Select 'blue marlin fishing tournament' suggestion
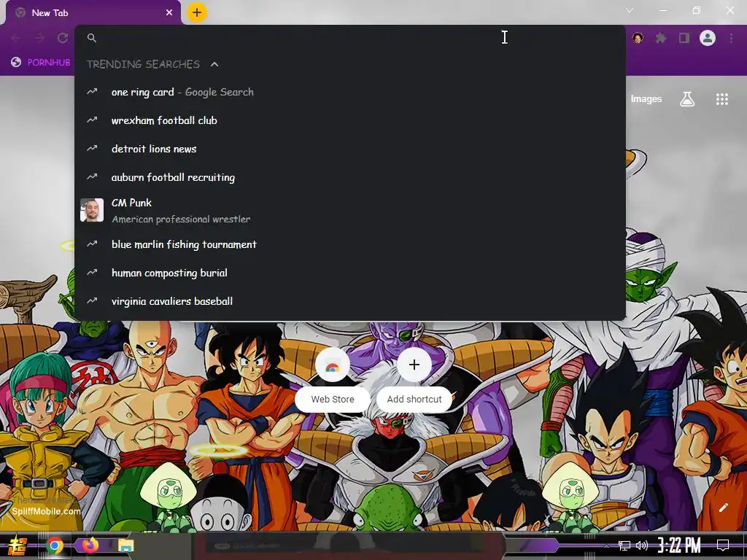747x560 pixels. [x=349, y=244]
